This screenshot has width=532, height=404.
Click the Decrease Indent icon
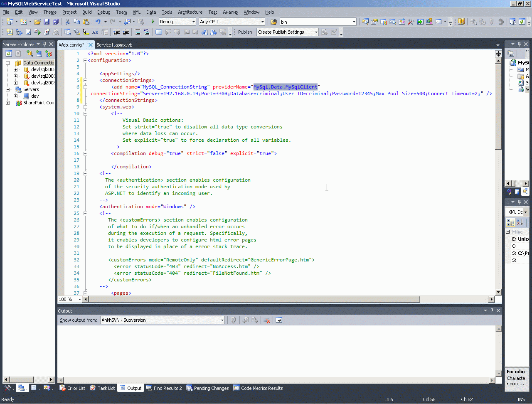117,32
